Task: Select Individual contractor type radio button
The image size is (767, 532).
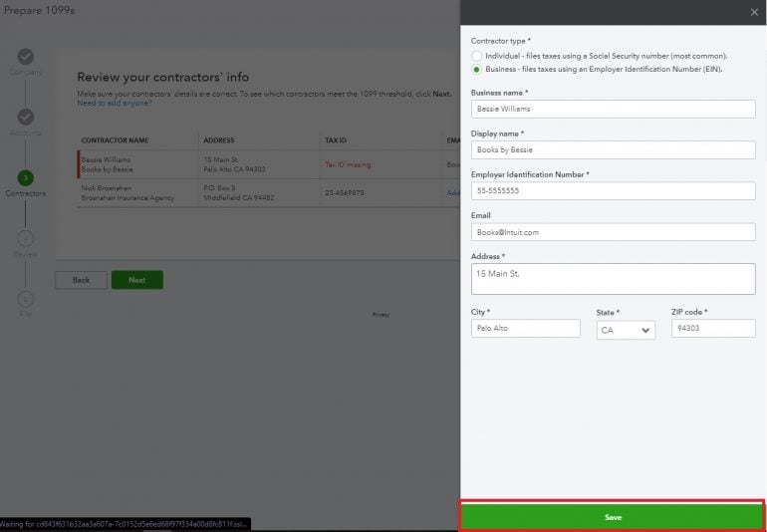Action: click(477, 56)
